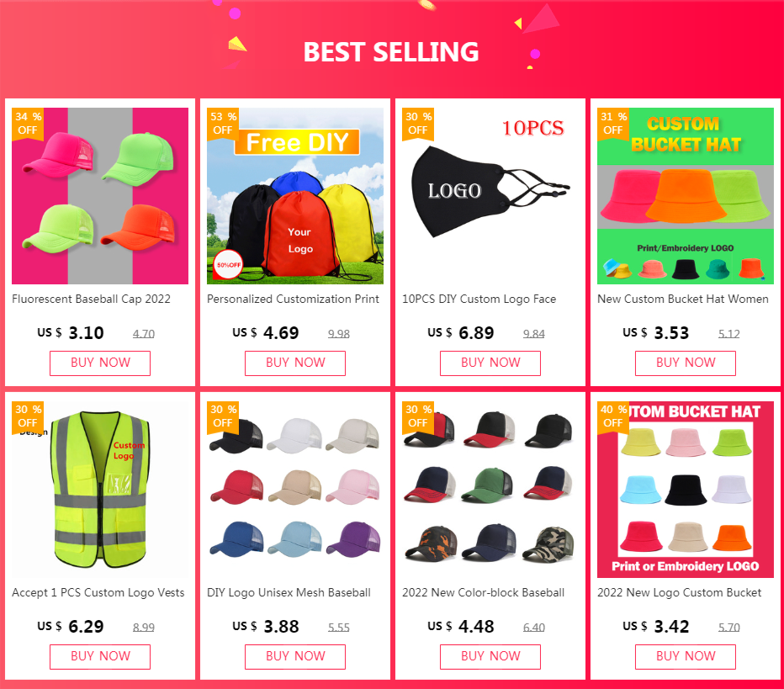Open the yellow safety vest product image
Screen dimensions: 784x689
(x=100, y=490)
